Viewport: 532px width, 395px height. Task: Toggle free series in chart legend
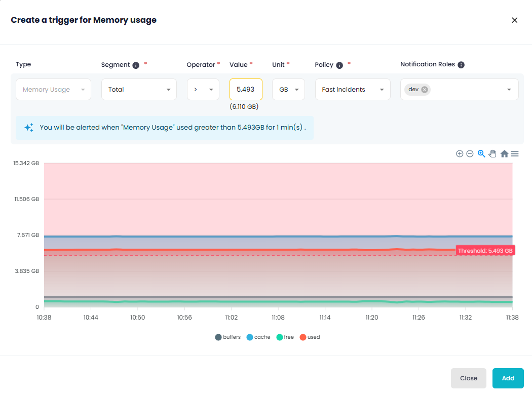click(285, 337)
